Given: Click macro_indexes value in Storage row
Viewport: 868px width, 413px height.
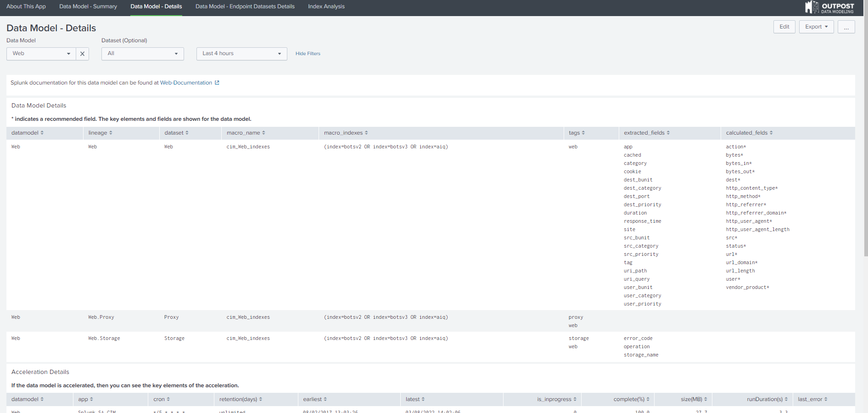Looking at the screenshot, I should pyautogui.click(x=386, y=339).
